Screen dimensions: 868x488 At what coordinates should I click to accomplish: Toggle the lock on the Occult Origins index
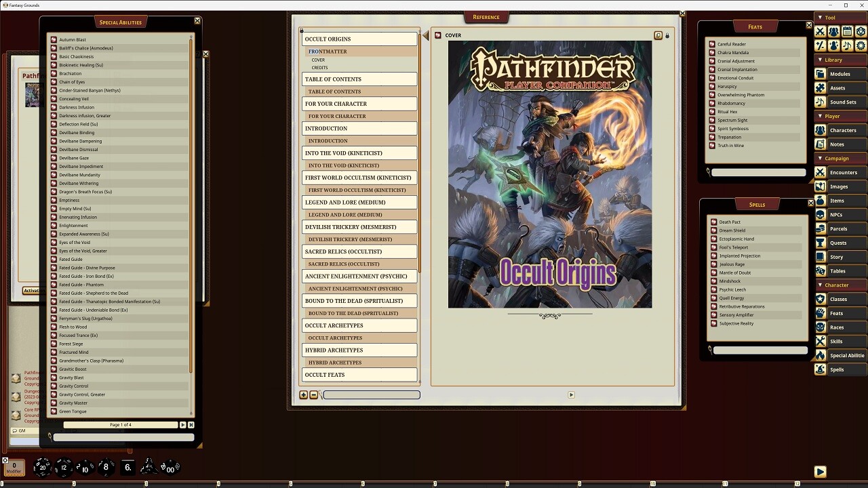click(x=301, y=30)
